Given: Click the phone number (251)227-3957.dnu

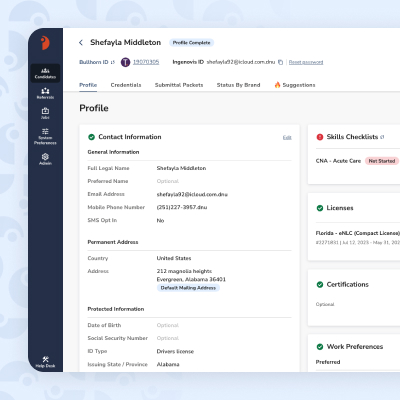Looking at the screenshot, I should tap(182, 207).
